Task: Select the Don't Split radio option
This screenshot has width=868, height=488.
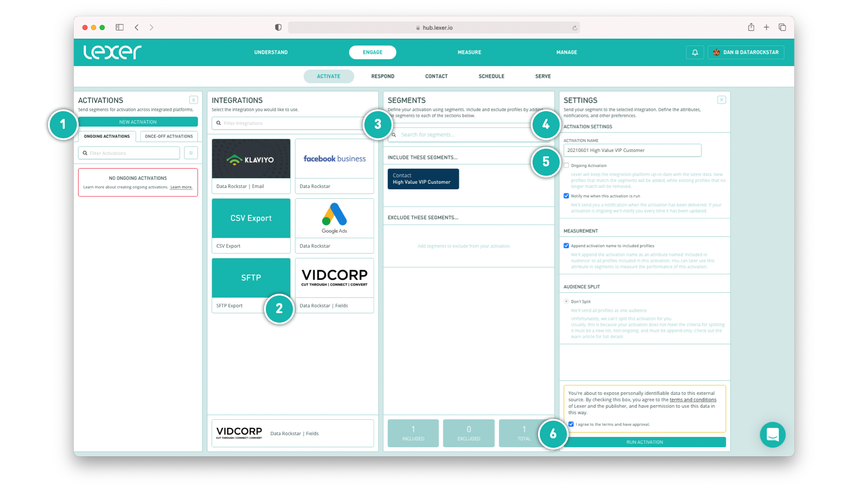Action: 566,301
